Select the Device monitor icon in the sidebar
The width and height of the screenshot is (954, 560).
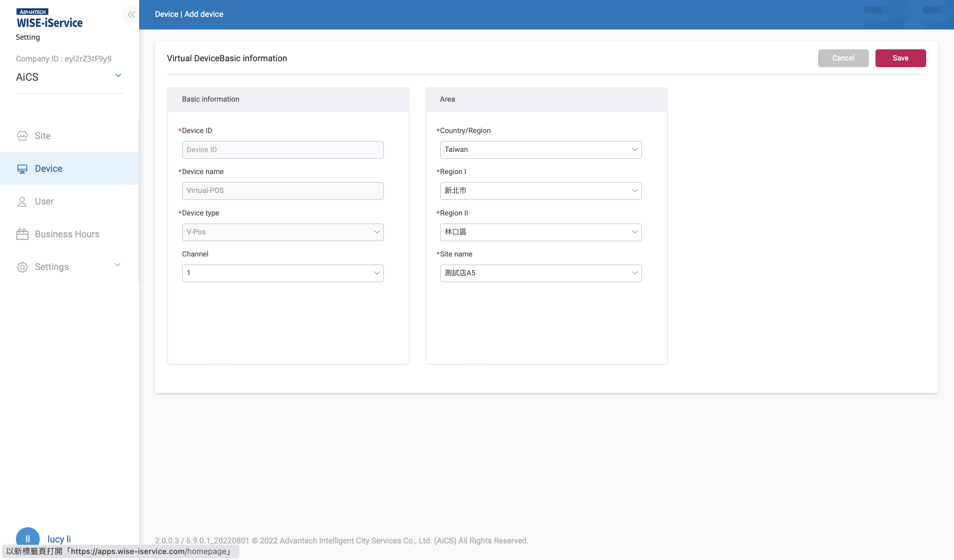tap(22, 168)
